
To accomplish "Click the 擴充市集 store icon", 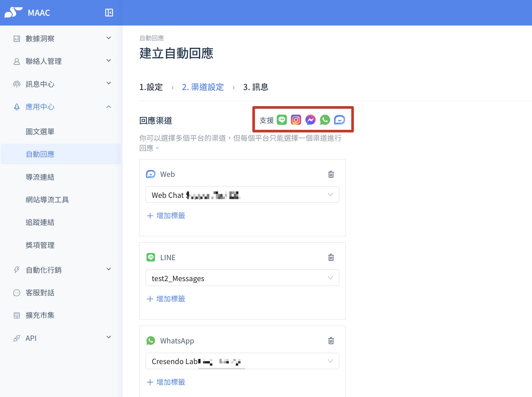I will (17, 315).
